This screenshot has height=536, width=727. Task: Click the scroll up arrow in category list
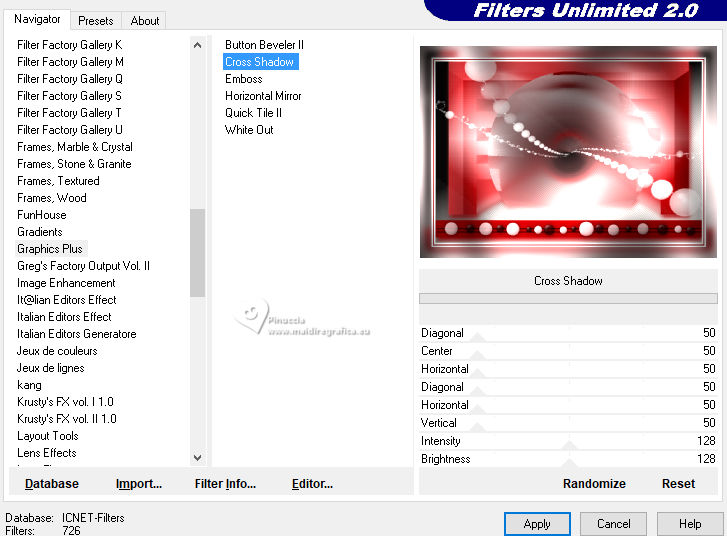tap(198, 45)
